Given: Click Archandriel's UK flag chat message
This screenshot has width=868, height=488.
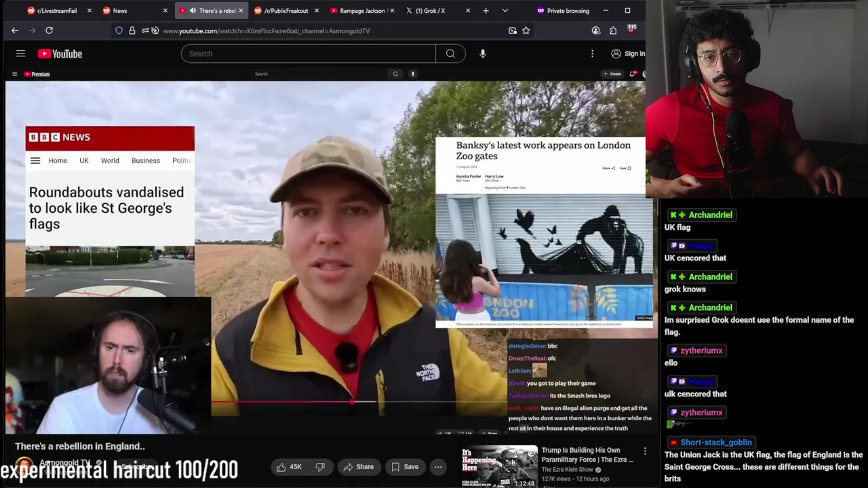Looking at the screenshot, I should 677,228.
